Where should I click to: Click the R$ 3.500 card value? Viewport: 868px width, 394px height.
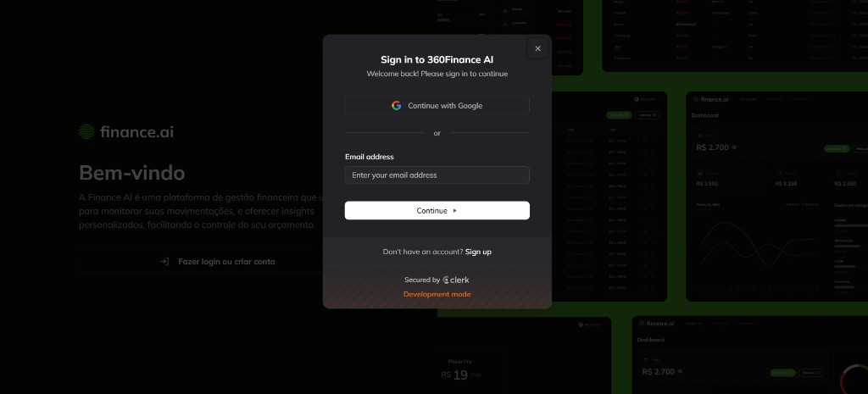coord(707,184)
